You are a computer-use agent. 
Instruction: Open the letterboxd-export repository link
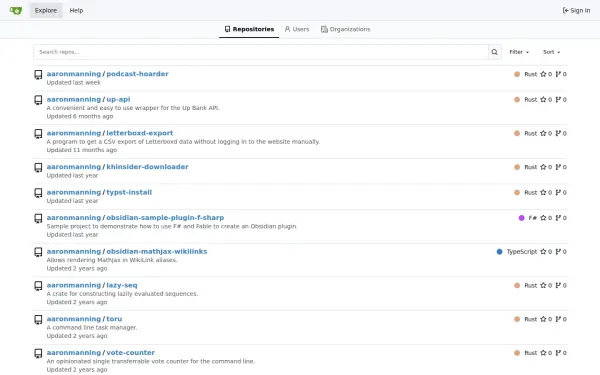[140, 133]
